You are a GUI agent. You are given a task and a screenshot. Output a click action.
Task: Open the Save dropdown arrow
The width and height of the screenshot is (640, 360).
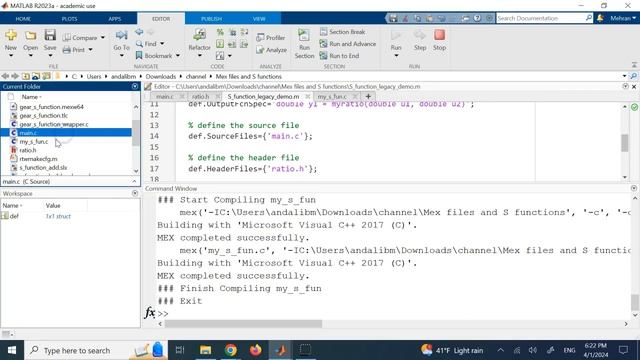(50, 56)
